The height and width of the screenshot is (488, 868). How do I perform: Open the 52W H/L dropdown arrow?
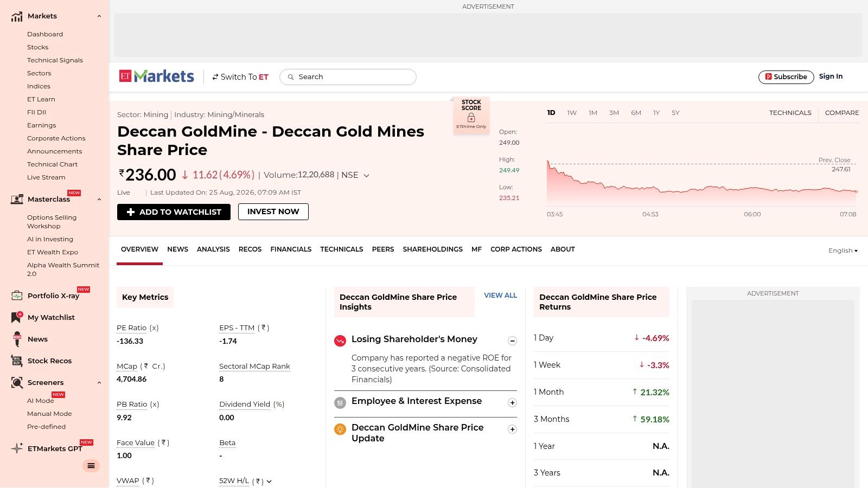269,481
